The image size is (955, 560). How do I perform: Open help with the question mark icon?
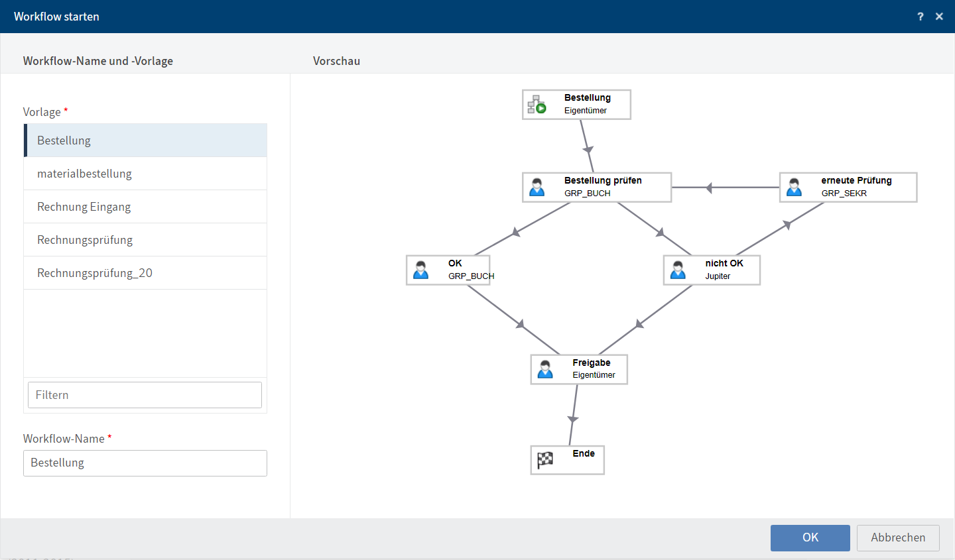920,17
